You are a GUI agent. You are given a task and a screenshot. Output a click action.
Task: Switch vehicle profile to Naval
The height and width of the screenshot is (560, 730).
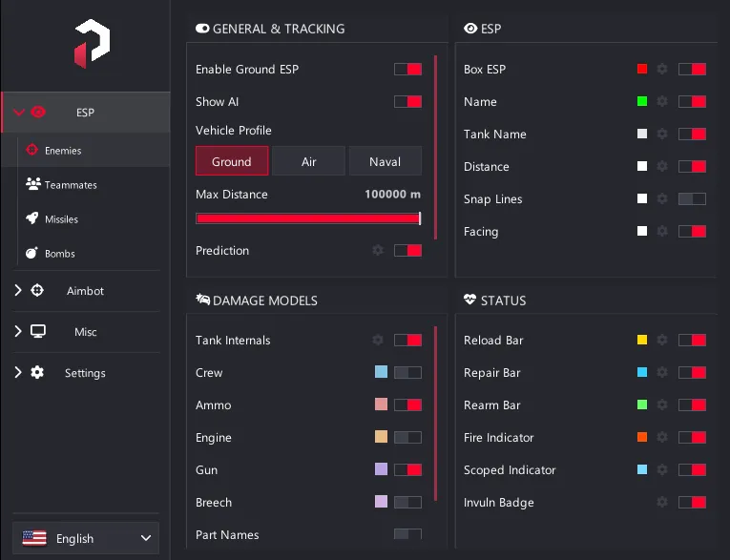tap(385, 161)
